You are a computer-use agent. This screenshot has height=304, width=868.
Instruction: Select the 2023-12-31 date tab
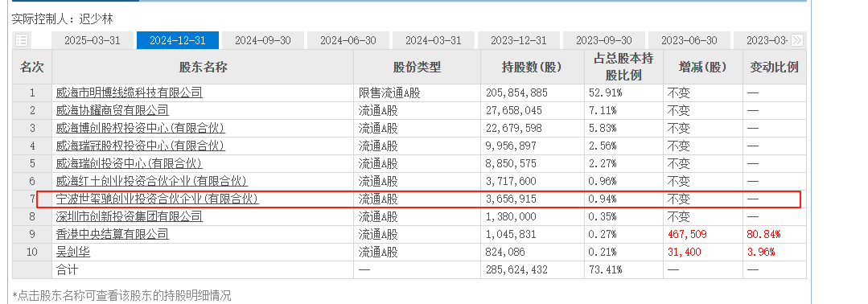coord(519,40)
